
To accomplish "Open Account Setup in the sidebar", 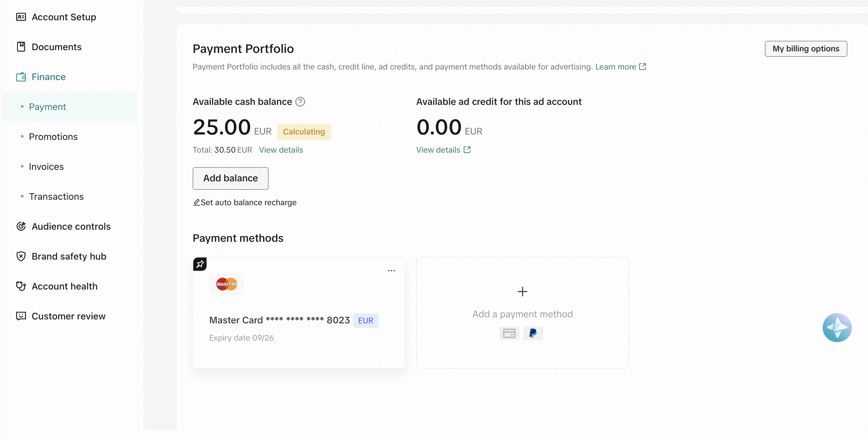I will click(64, 17).
